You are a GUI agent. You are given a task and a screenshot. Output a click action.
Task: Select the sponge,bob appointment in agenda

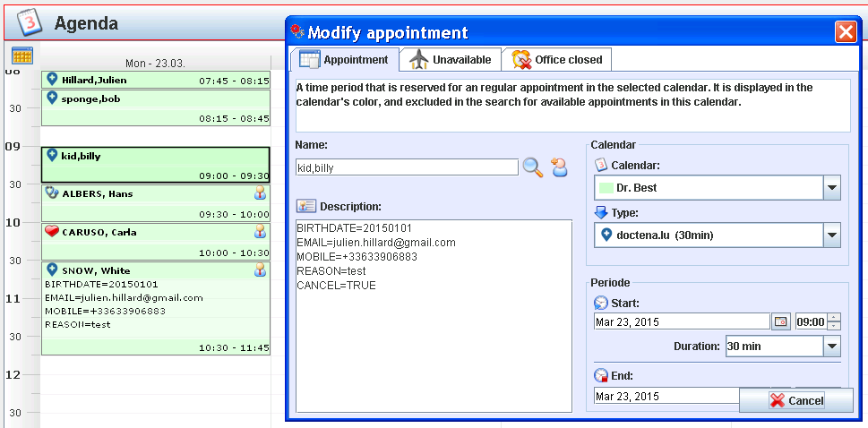click(x=155, y=107)
